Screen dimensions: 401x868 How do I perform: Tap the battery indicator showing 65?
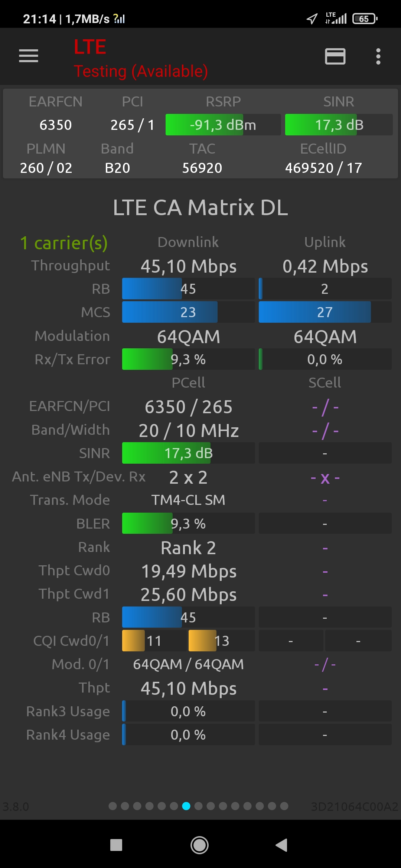tap(365, 19)
